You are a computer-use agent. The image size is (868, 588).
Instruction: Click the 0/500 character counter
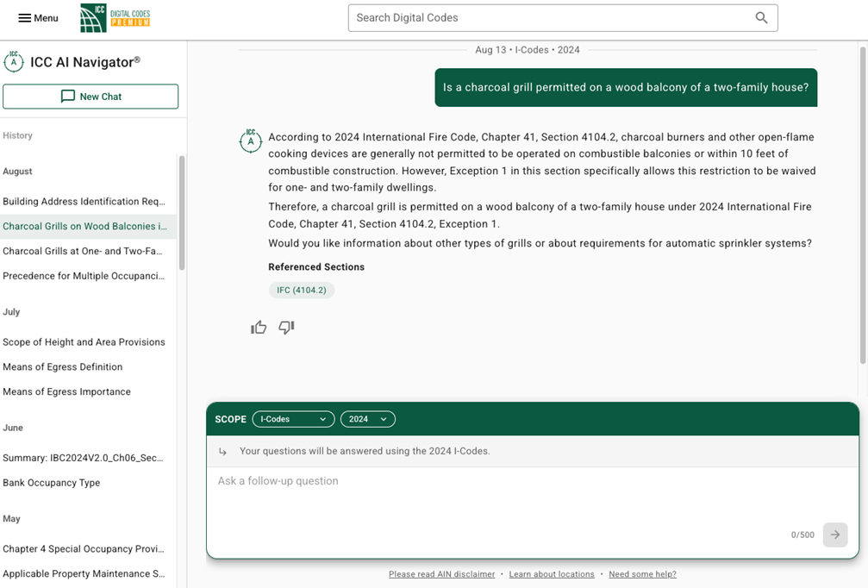pos(802,535)
